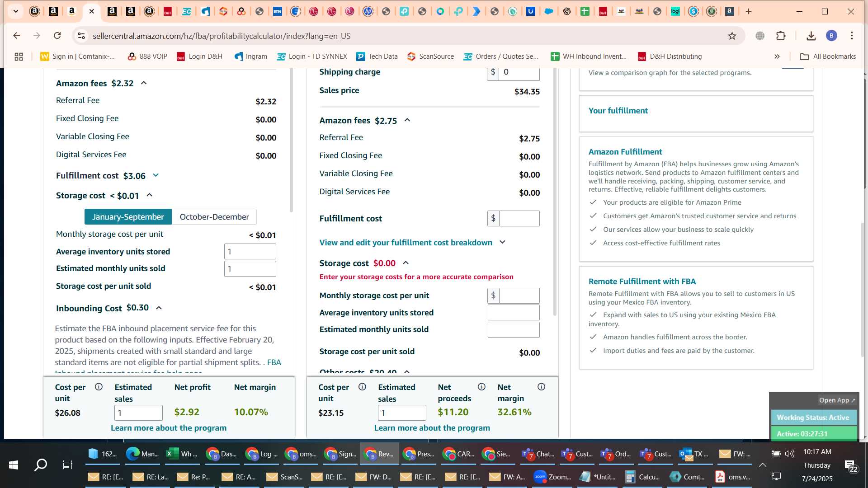Show hidden system tray icons

coord(762,465)
